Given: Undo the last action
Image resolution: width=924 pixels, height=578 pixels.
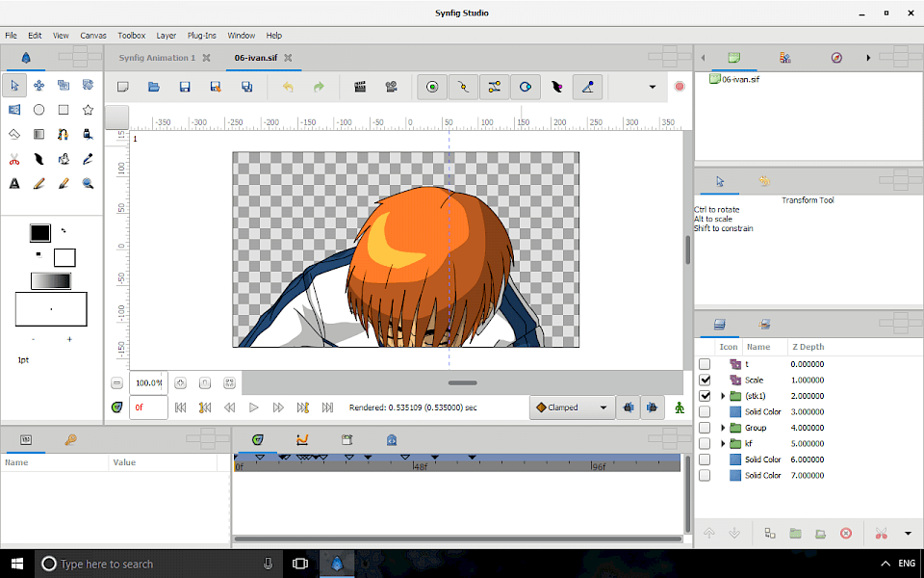Looking at the screenshot, I should tap(288, 87).
